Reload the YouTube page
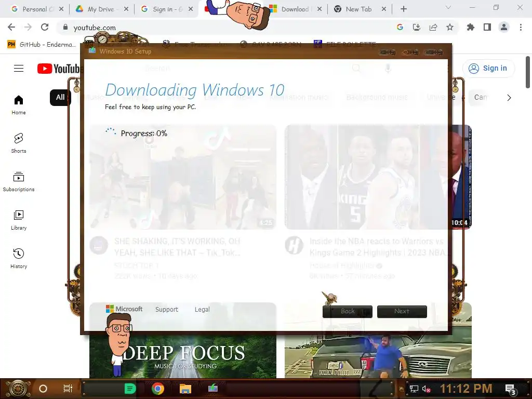532x399 pixels. point(45,27)
